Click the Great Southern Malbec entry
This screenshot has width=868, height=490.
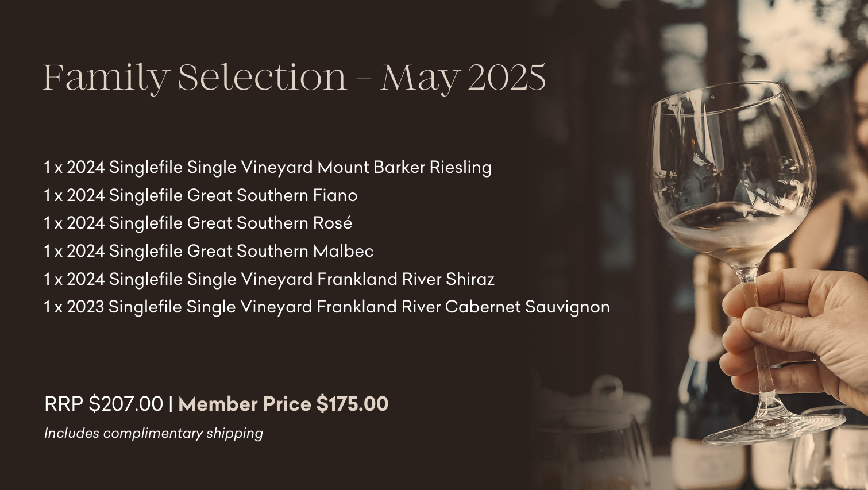pyautogui.click(x=209, y=251)
